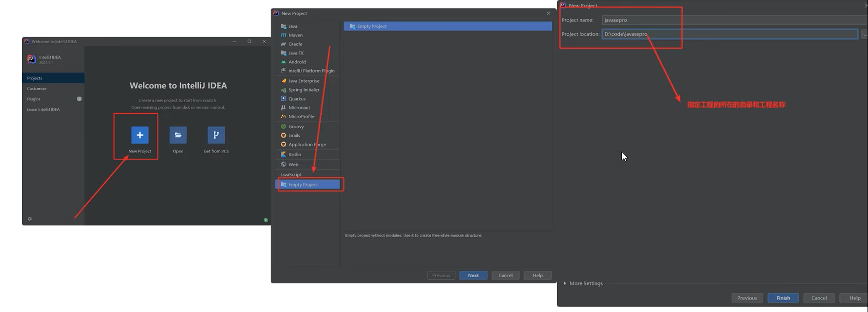
Task: Click the disabled Previous button beside Next
Action: (x=441, y=275)
